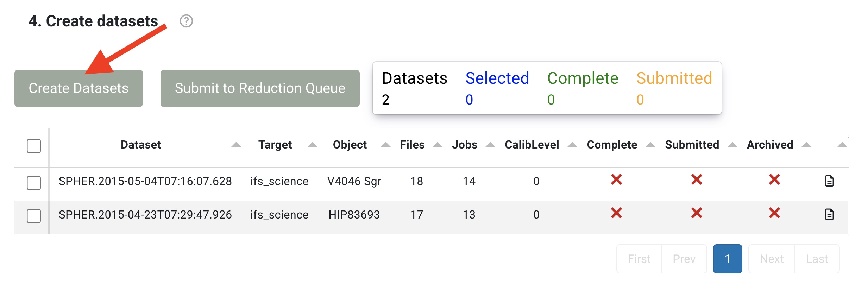Click object cell V4046 Sgr
Screen dimensions: 868x290
tap(354, 181)
